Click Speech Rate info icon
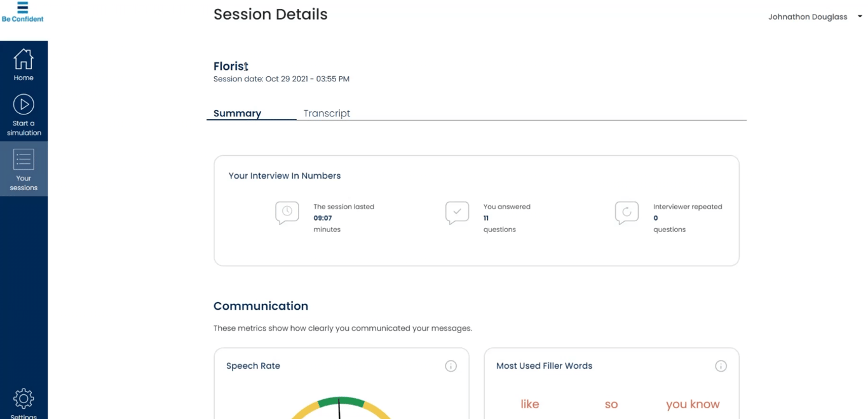 (x=451, y=366)
